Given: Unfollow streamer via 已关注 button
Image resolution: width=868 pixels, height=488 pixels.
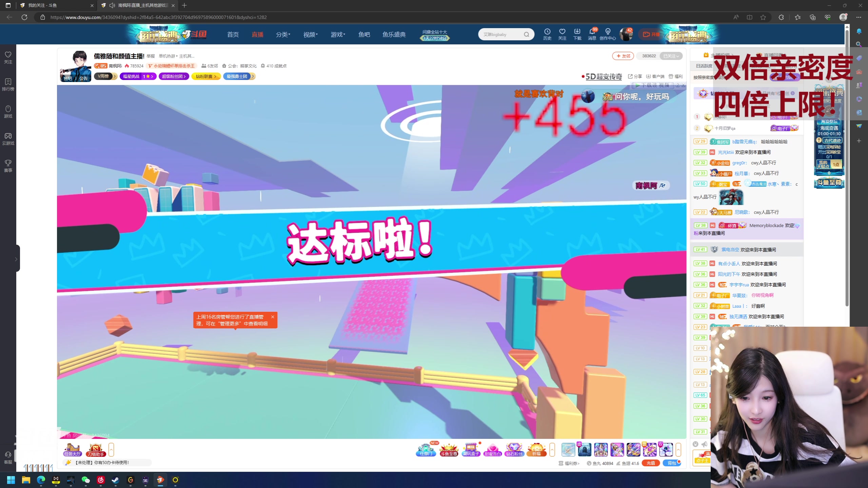Looking at the screenshot, I should pyautogui.click(x=671, y=56).
